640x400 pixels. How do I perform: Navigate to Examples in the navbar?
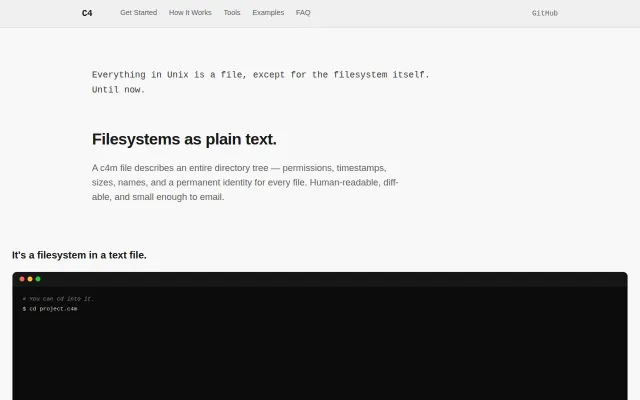click(268, 13)
